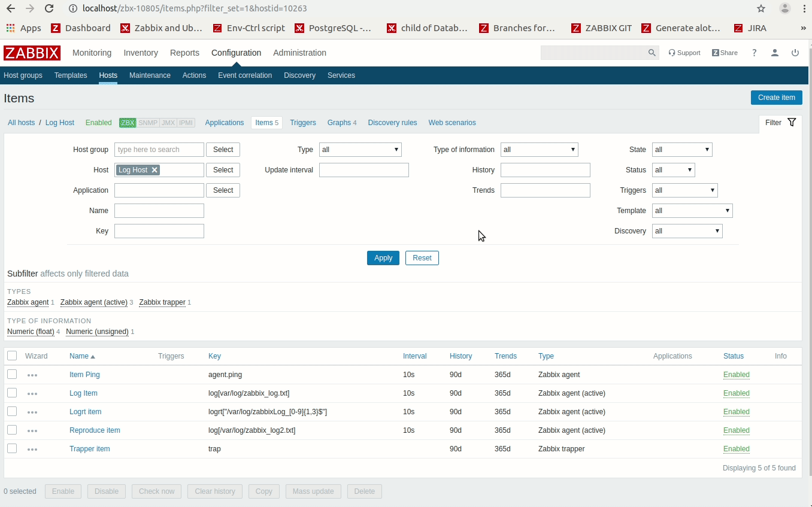
Task: Reload the page with refresh icon
Action: (x=49, y=8)
